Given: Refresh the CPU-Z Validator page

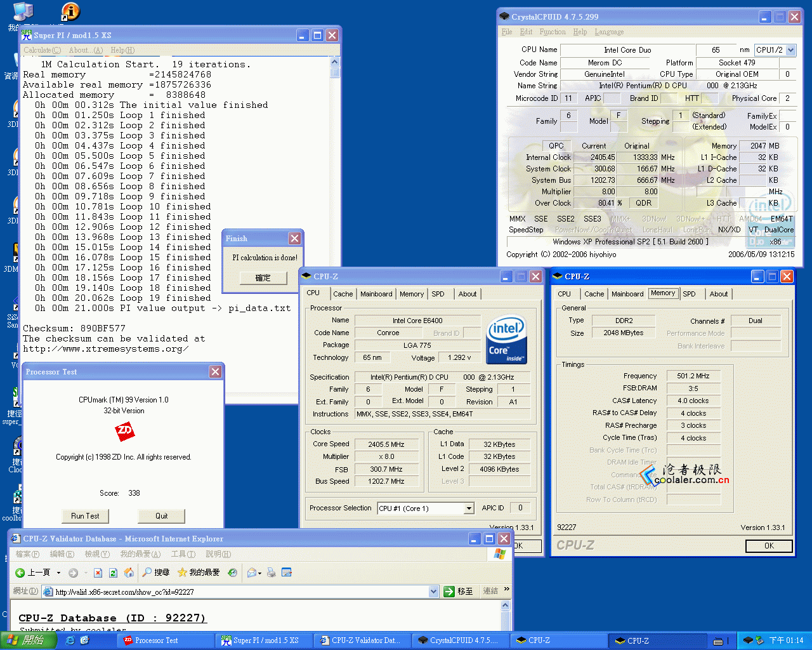Looking at the screenshot, I should (x=113, y=573).
